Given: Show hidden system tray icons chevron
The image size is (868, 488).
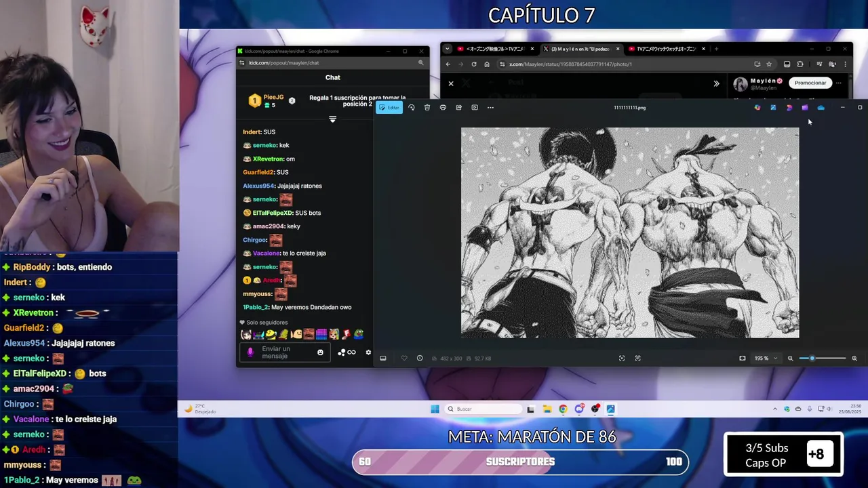Looking at the screenshot, I should click(x=775, y=409).
